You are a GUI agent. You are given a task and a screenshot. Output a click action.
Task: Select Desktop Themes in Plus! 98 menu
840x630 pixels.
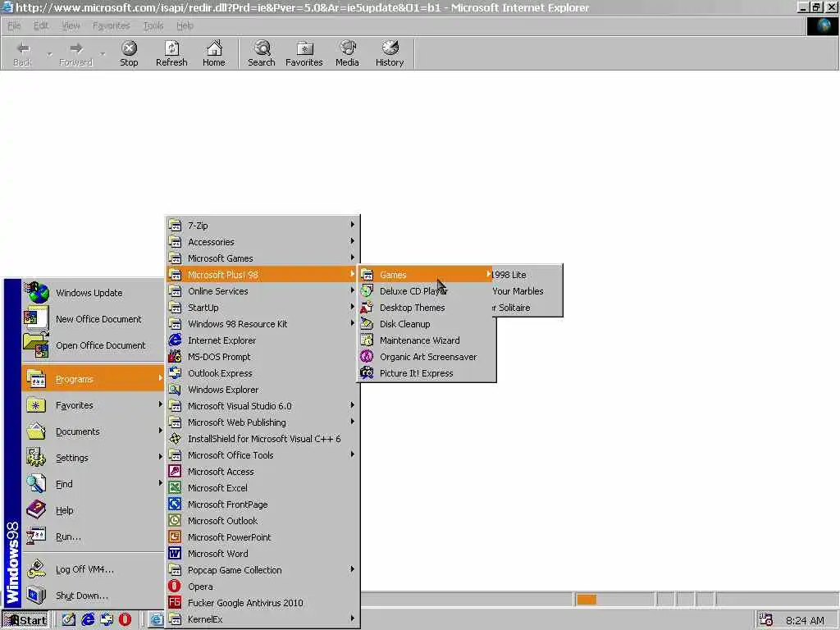pyautogui.click(x=427, y=308)
